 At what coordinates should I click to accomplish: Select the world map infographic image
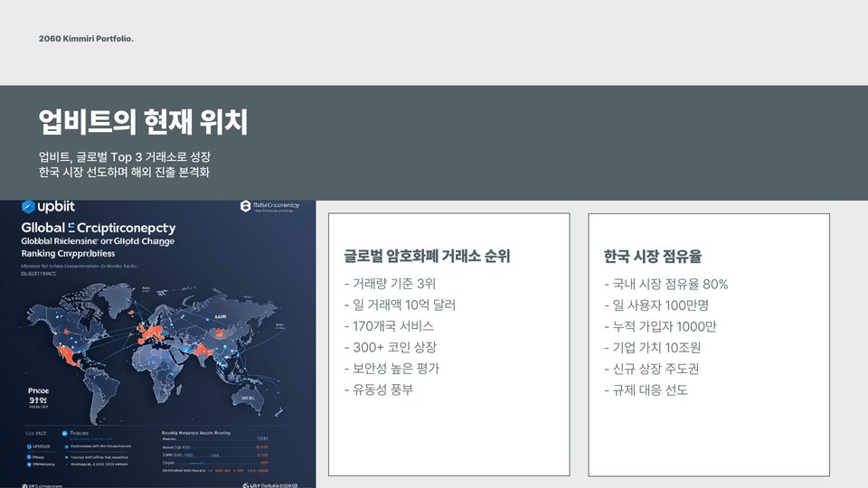(157, 344)
